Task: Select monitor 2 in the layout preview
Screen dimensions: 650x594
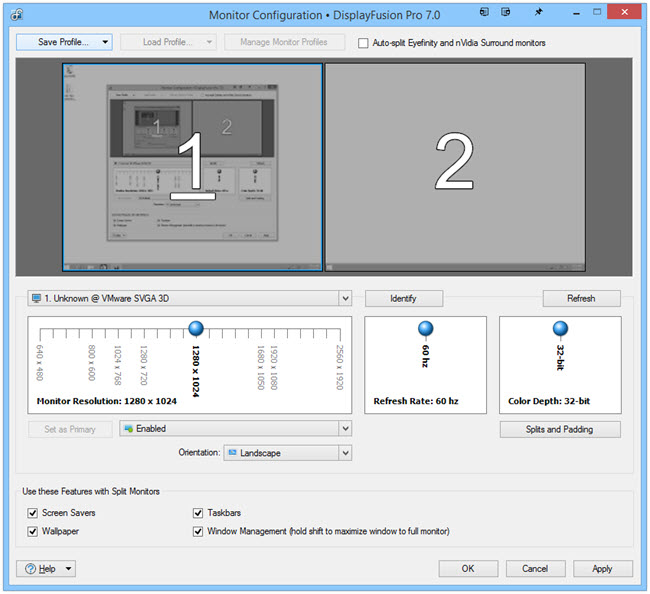Action: pyautogui.click(x=455, y=167)
